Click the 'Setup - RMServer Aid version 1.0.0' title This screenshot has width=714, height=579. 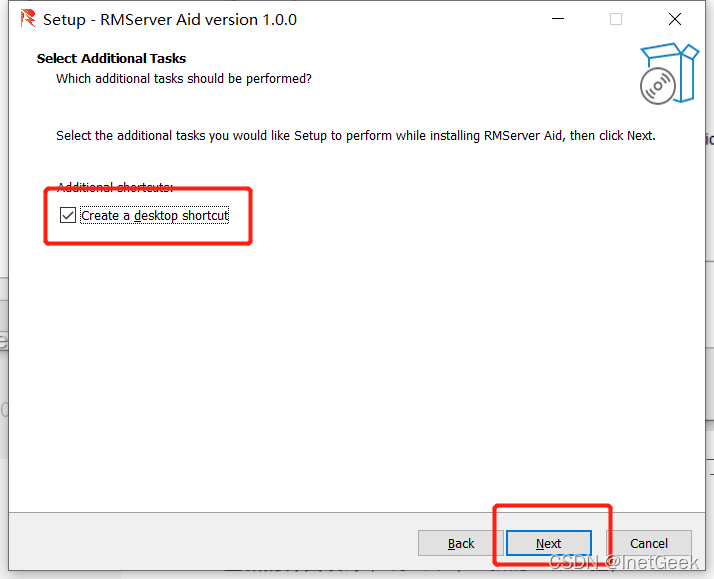[170, 20]
